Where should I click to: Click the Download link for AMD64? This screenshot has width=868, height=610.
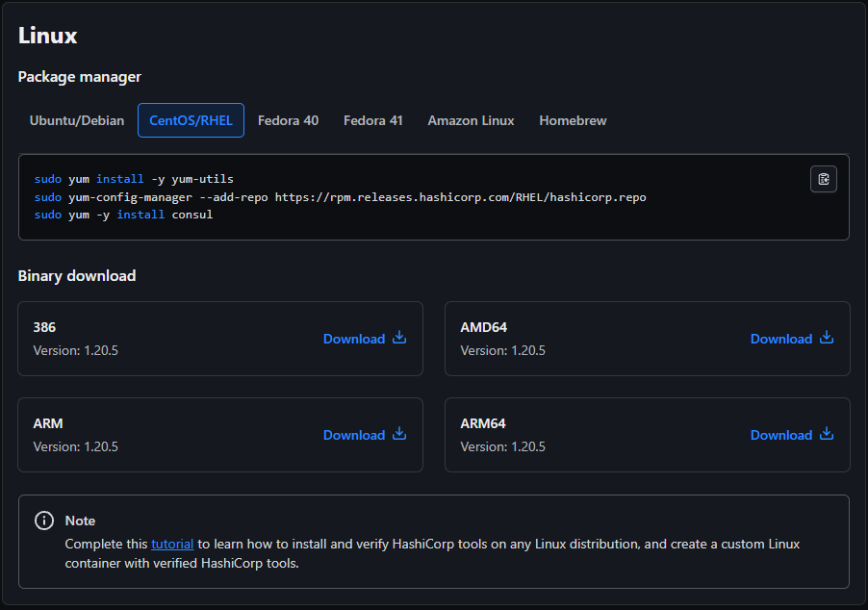coord(781,339)
